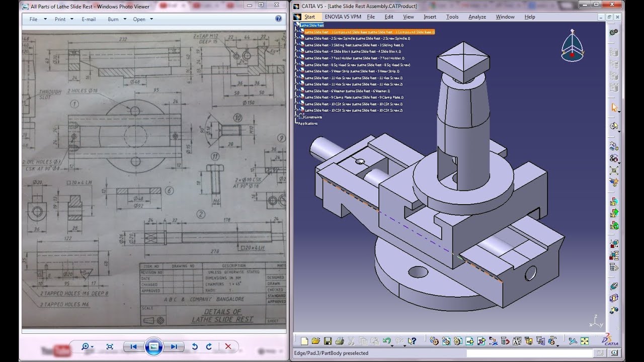Click the Fly mode airplane icon
Image resolution: width=644 pixels, height=362 pixels.
(x=572, y=341)
